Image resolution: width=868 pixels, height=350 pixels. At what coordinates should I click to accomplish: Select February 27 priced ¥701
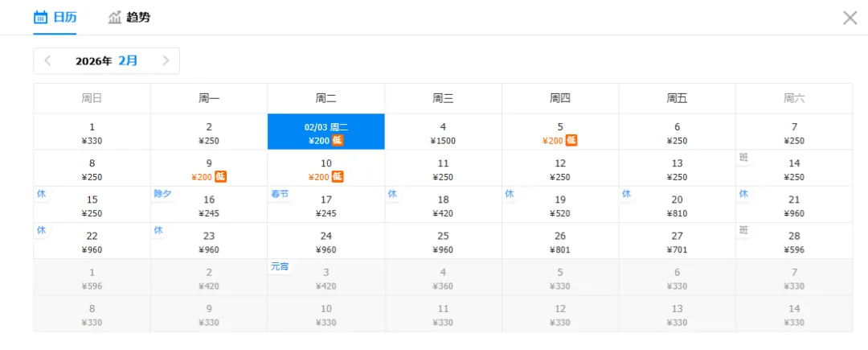[x=677, y=241]
